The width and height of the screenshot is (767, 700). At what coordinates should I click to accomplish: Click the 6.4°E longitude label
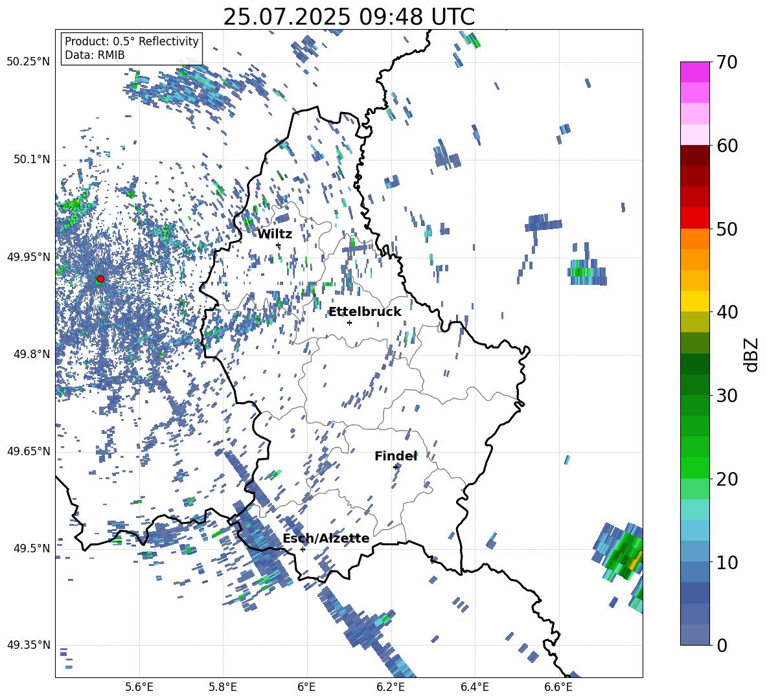coord(474,687)
